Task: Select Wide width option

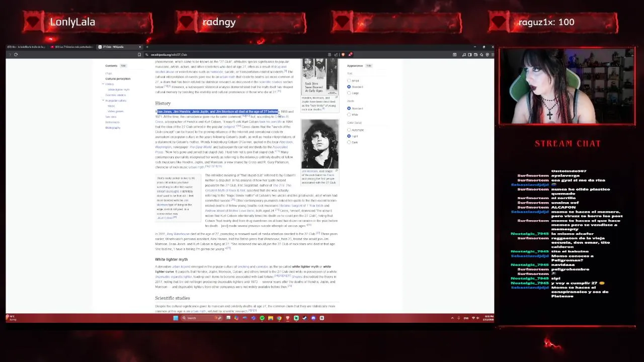Action: click(x=349, y=115)
